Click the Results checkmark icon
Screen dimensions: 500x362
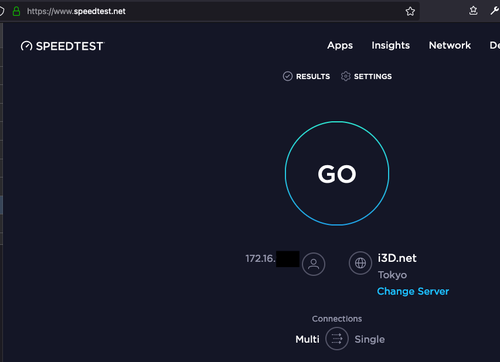(x=287, y=76)
